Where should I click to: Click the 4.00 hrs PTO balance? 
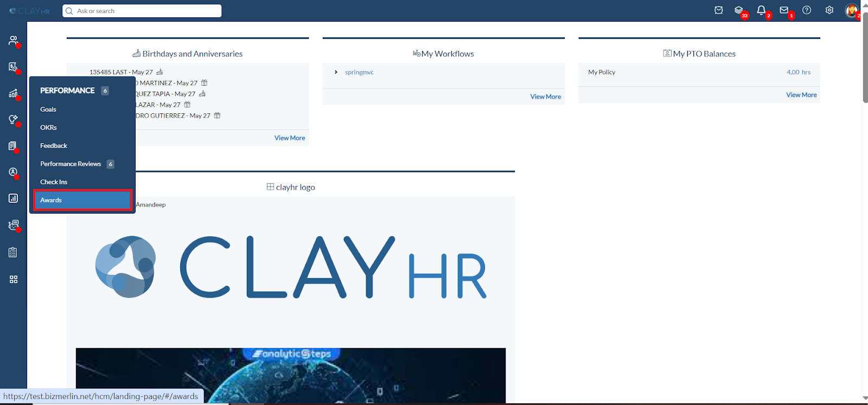799,72
